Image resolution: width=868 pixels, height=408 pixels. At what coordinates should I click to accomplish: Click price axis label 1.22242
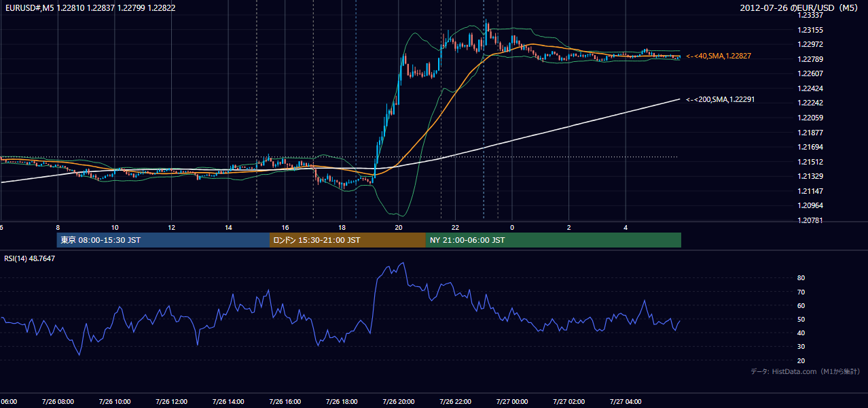(x=810, y=103)
